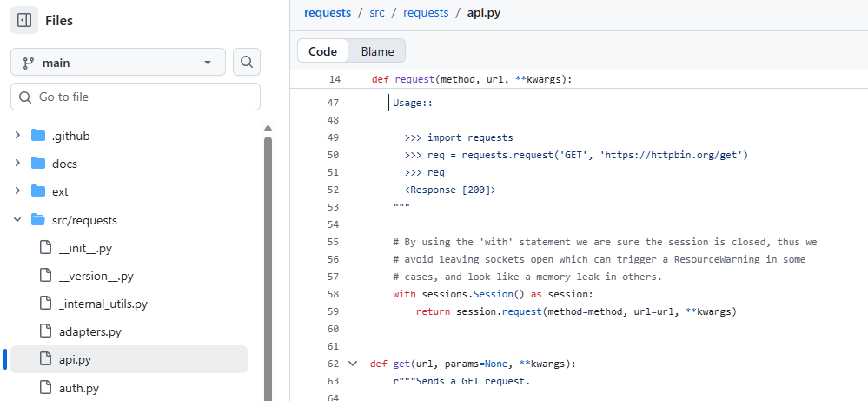
Task: Navigate to the src breadcrumb link
Action: pos(377,12)
